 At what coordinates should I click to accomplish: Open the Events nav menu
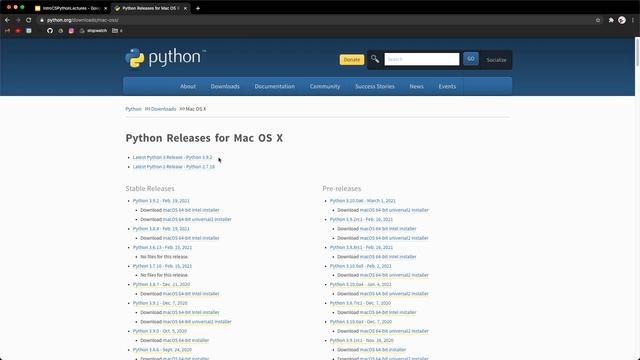point(447,87)
